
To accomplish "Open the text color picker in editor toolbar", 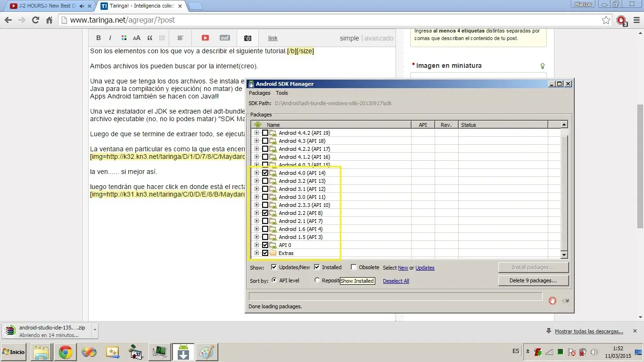I will (x=124, y=38).
